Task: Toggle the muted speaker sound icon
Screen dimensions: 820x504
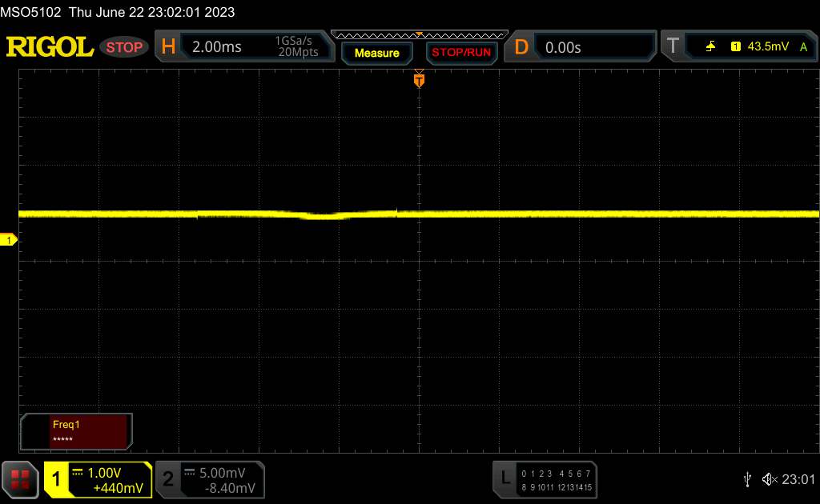Action: pos(770,479)
